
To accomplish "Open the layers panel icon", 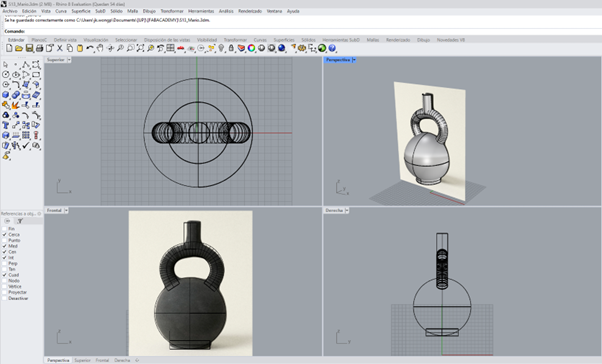I will click(241, 48).
